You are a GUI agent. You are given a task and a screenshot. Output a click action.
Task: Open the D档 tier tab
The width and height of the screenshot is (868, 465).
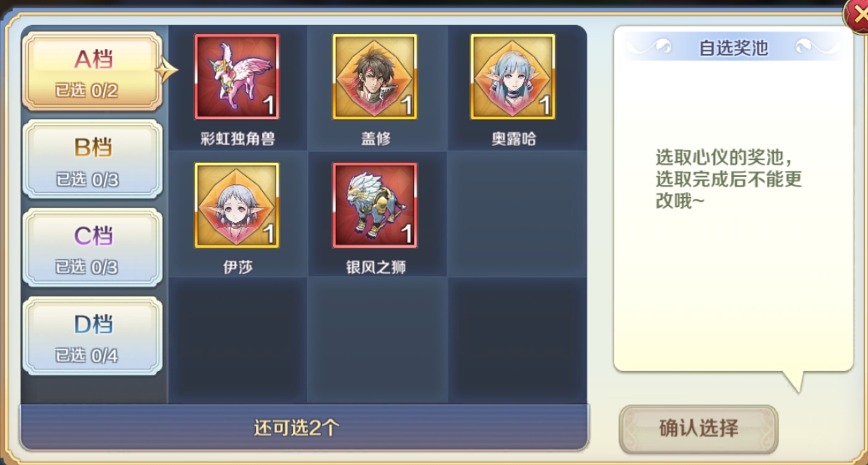tap(93, 335)
